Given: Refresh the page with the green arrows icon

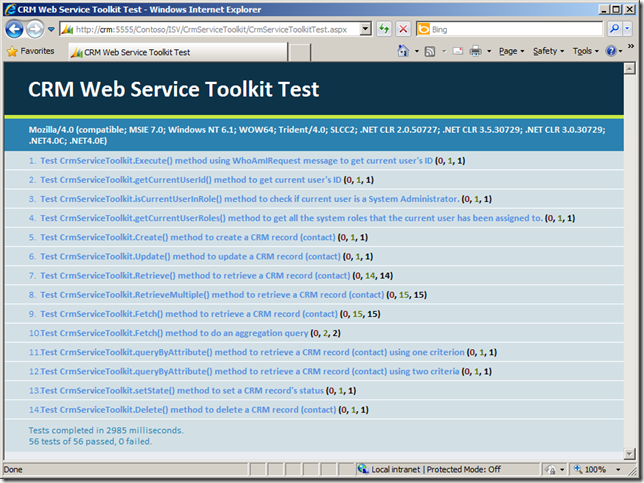Looking at the screenshot, I should [384, 29].
